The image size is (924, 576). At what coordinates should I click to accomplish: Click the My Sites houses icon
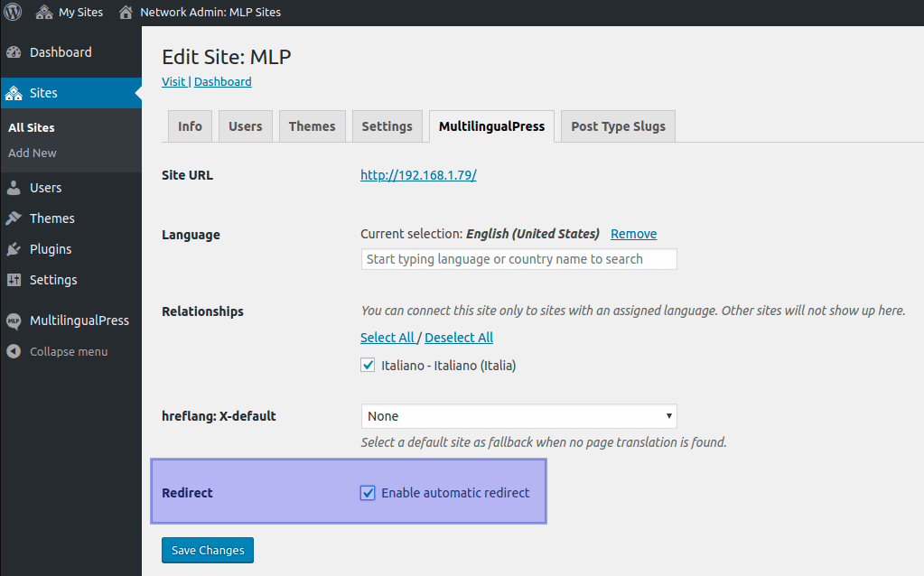pos(44,12)
